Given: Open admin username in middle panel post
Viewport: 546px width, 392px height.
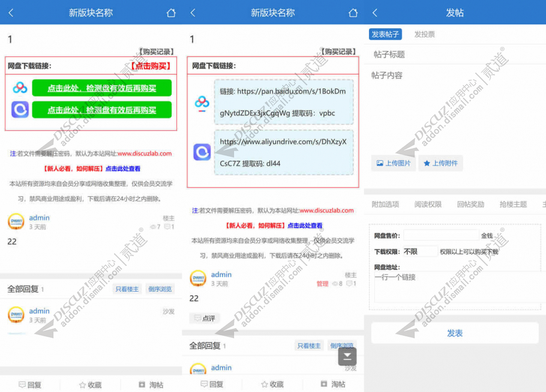Looking at the screenshot, I should pyautogui.click(x=221, y=274).
